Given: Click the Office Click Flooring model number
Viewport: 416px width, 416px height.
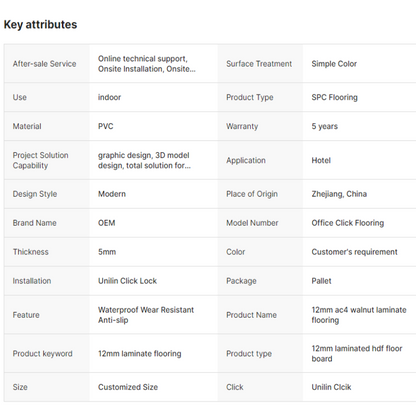Looking at the screenshot, I should tap(348, 223).
